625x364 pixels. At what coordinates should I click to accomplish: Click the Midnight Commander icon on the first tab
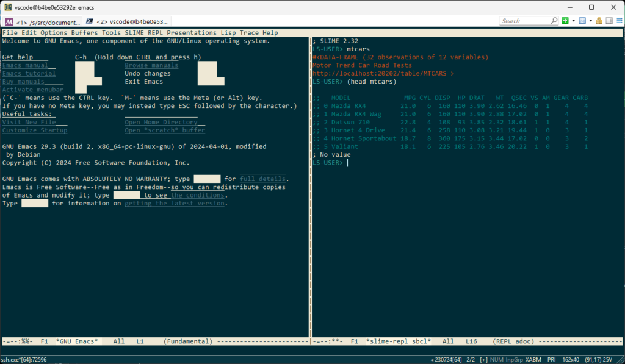coord(9,21)
